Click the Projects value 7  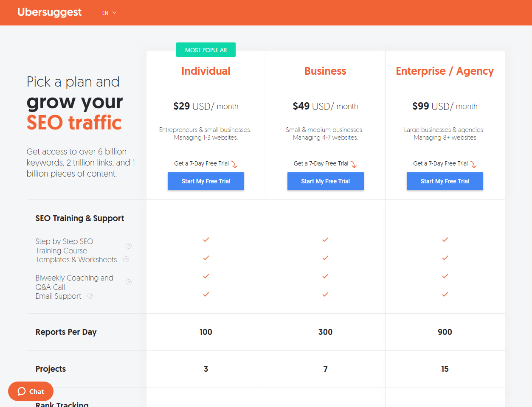[x=325, y=369]
